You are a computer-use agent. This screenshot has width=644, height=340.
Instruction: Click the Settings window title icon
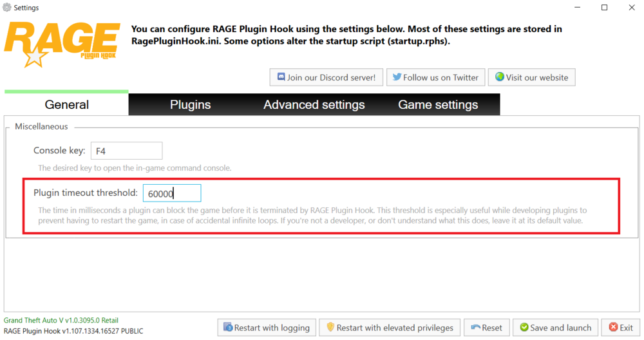click(x=7, y=8)
